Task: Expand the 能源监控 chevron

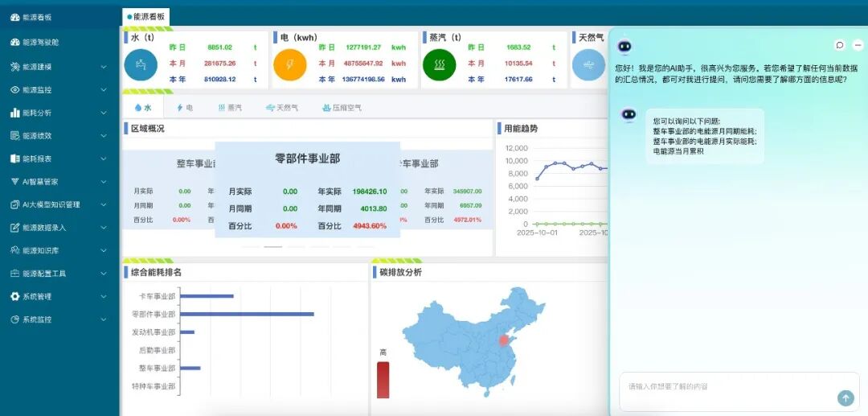Action: click(104, 90)
